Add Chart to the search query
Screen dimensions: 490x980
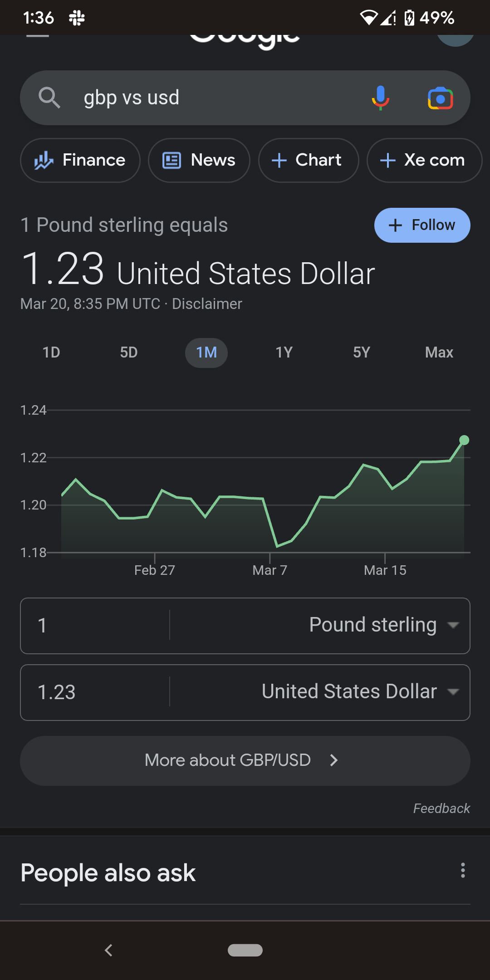pos(308,160)
